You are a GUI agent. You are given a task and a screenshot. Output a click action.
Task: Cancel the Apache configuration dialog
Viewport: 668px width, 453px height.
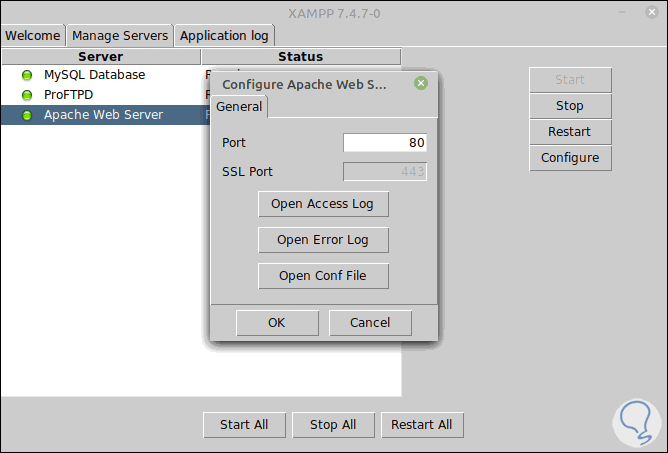370,322
